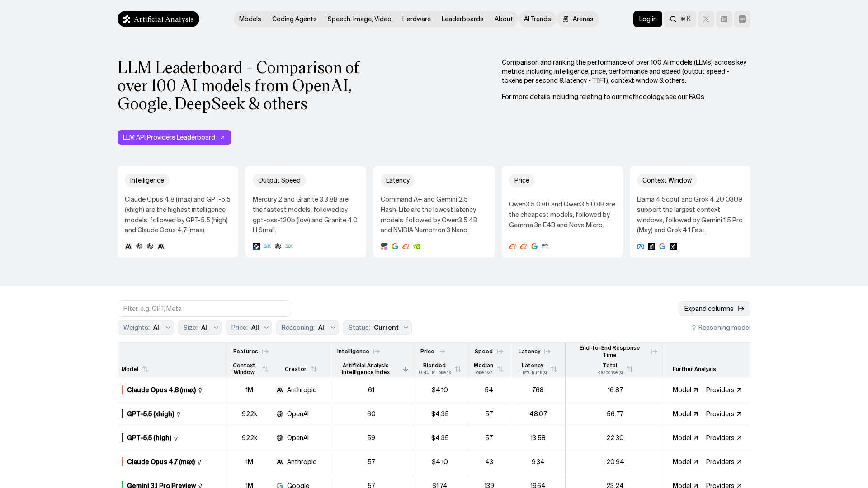The width and height of the screenshot is (868, 488).
Task: Open the About menu
Action: [x=504, y=19]
